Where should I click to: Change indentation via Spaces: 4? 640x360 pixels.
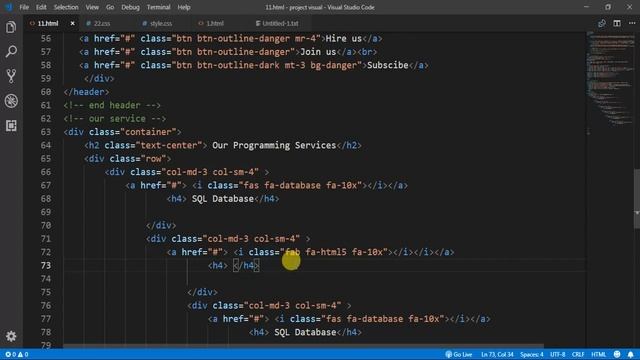(532, 354)
